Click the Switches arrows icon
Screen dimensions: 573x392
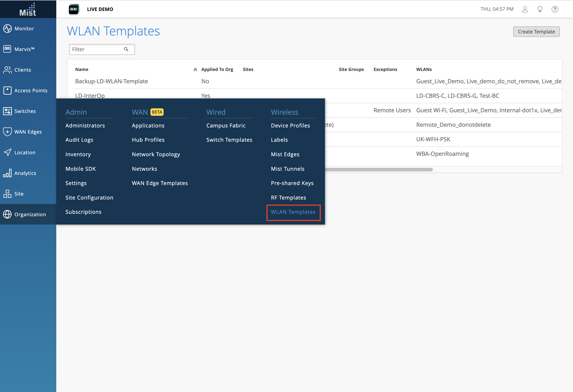tap(7, 111)
